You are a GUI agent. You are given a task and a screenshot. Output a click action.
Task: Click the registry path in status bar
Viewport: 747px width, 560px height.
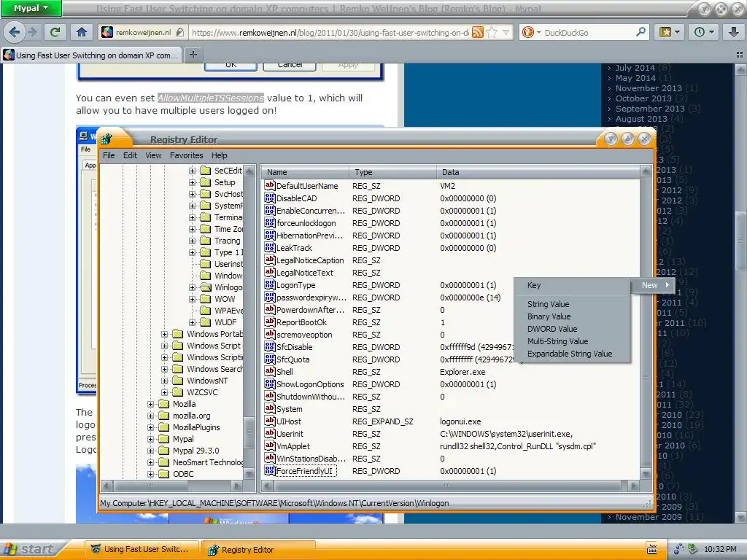[274, 503]
